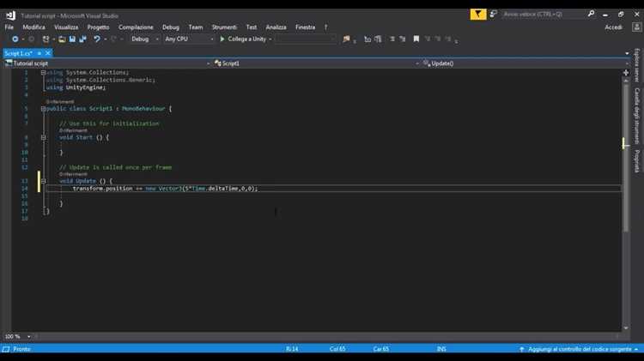644x361 pixels.
Task: Click the Increase Indent toolbar icon
Action: pos(403,39)
